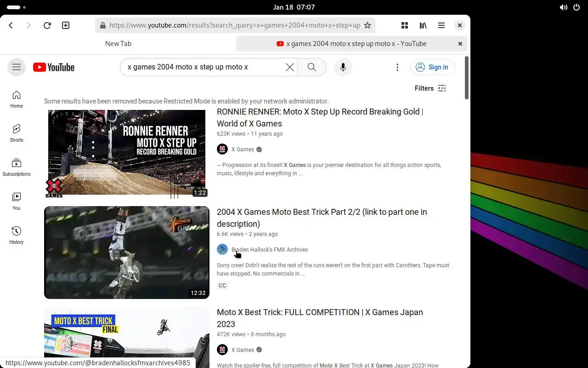Open the tab overview grid icon
This screenshot has height=368, width=588.
[x=405, y=25]
